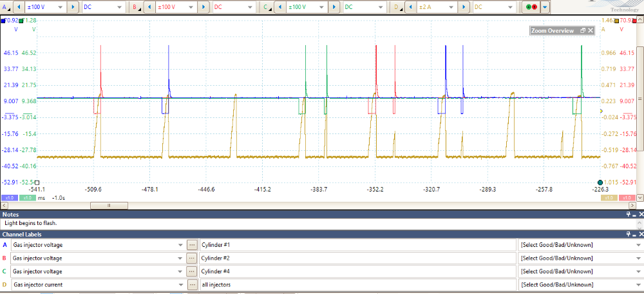Open Channel D options button
Image resolution: width=644 pixels, height=294 pixels.
397,7
